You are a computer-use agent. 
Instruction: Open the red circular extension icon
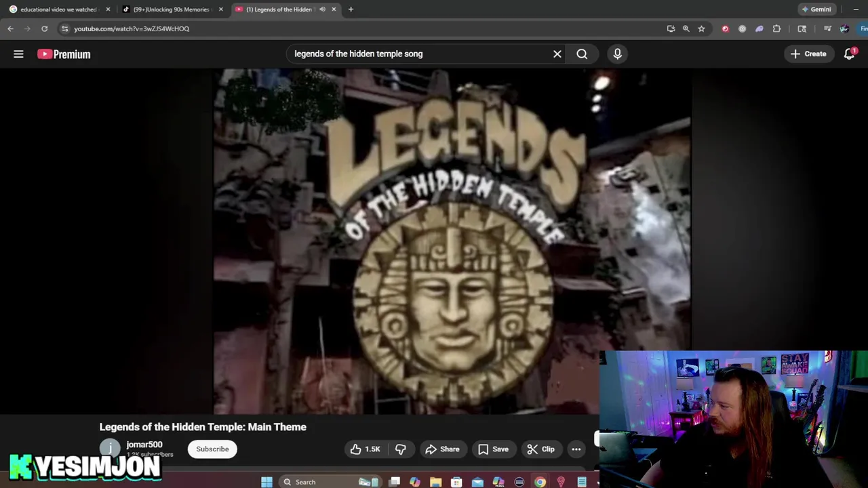click(725, 28)
